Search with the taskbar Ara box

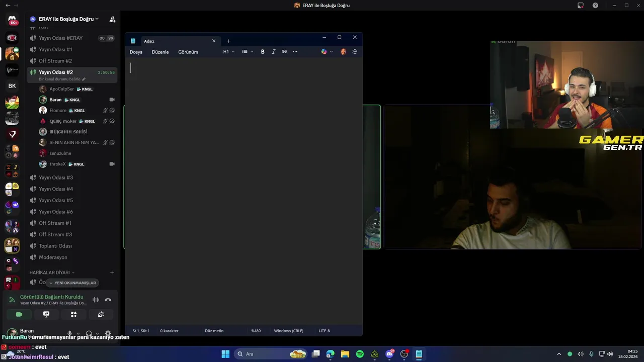pyautogui.click(x=271, y=354)
